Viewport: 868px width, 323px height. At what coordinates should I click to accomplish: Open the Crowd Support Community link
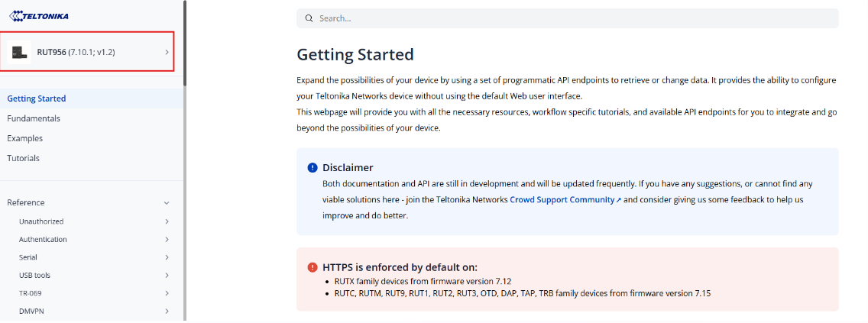562,199
